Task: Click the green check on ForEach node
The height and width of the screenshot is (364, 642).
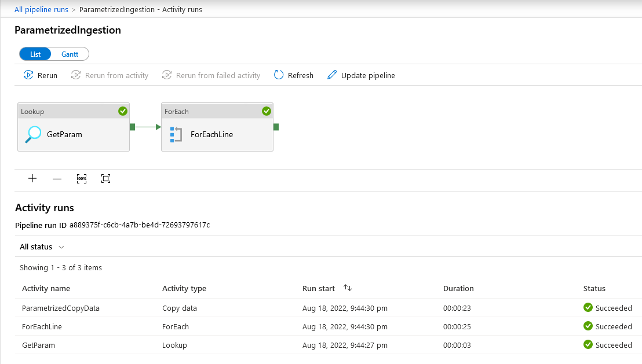Action: (267, 111)
